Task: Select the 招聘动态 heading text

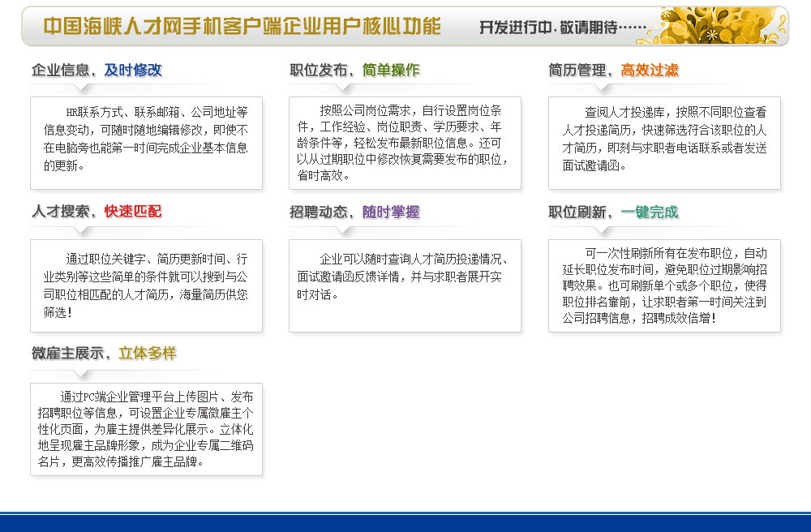Action: point(319,212)
